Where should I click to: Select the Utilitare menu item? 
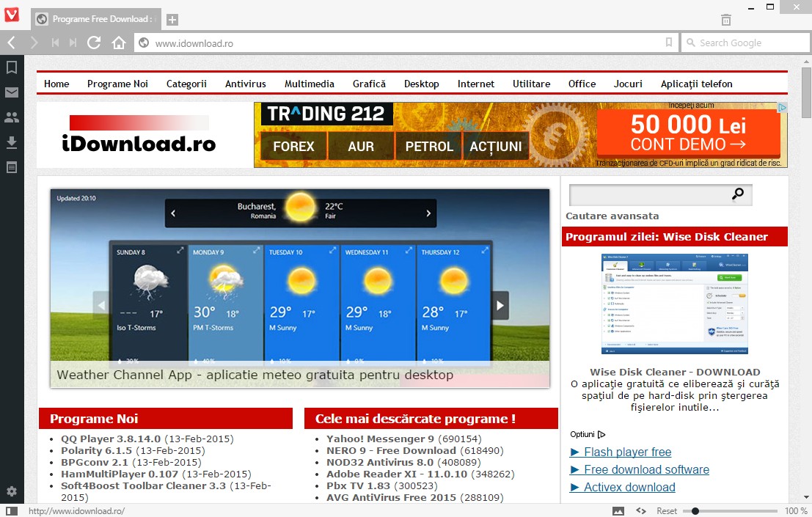(531, 84)
